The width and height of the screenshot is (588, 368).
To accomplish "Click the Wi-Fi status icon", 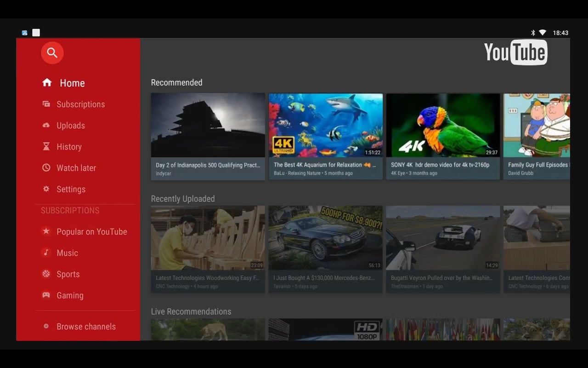I will (x=543, y=33).
